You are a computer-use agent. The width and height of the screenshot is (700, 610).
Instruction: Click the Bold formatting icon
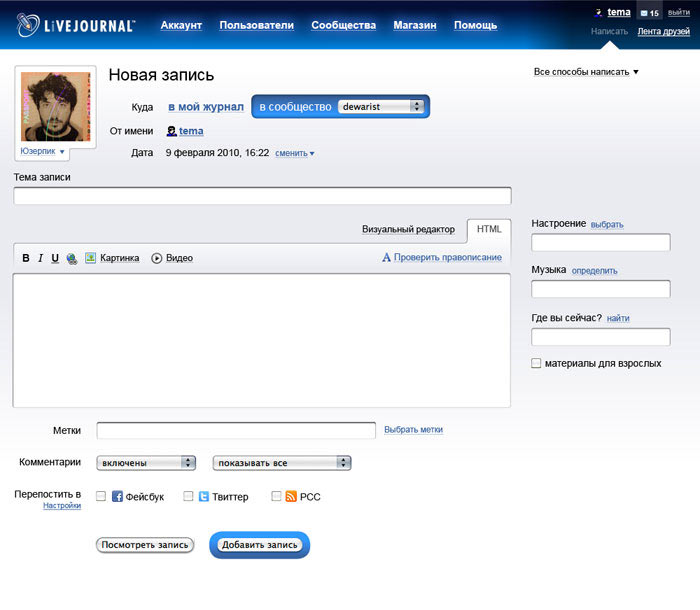pos(26,258)
